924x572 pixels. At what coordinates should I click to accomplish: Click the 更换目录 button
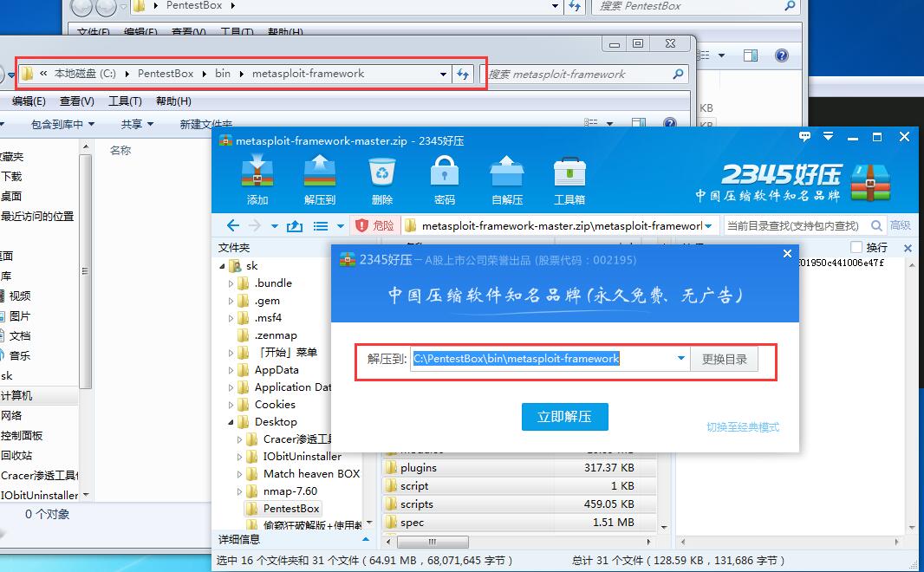724,360
